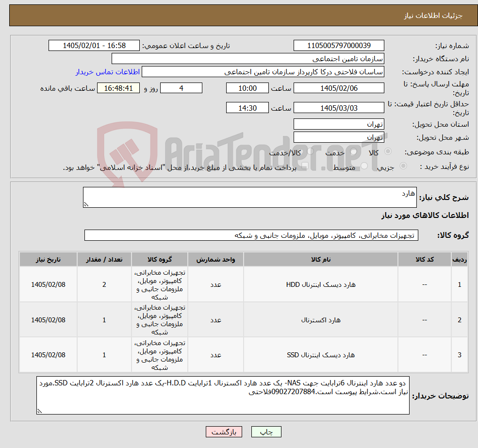The height and width of the screenshot is (448, 478).
Task: Click the نام کالا column header
Action: [321, 259]
